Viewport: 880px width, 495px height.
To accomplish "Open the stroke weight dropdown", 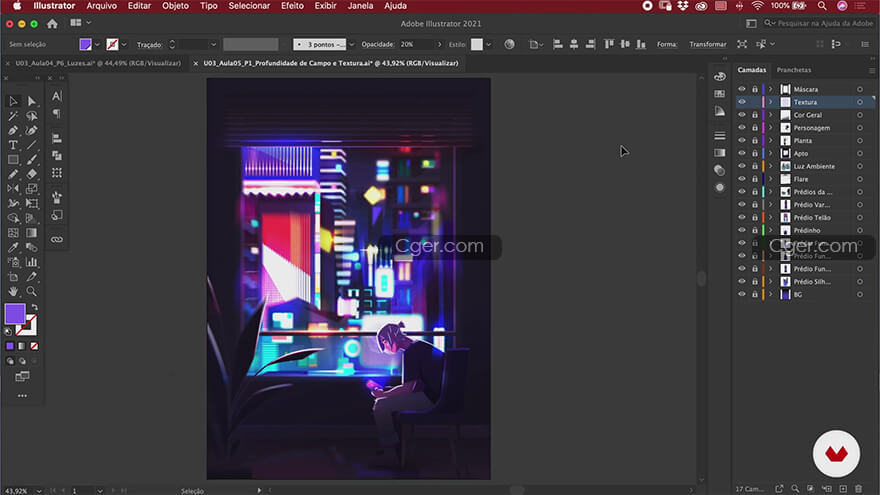I will (x=213, y=44).
